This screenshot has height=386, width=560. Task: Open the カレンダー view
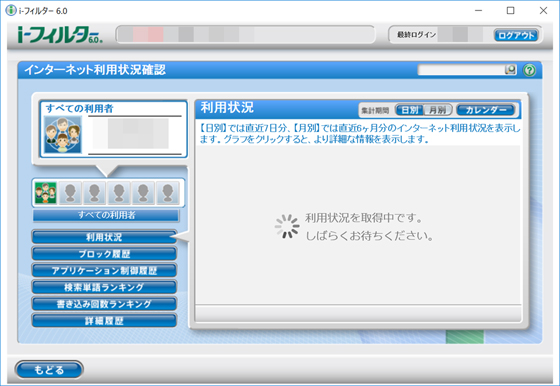click(x=486, y=110)
